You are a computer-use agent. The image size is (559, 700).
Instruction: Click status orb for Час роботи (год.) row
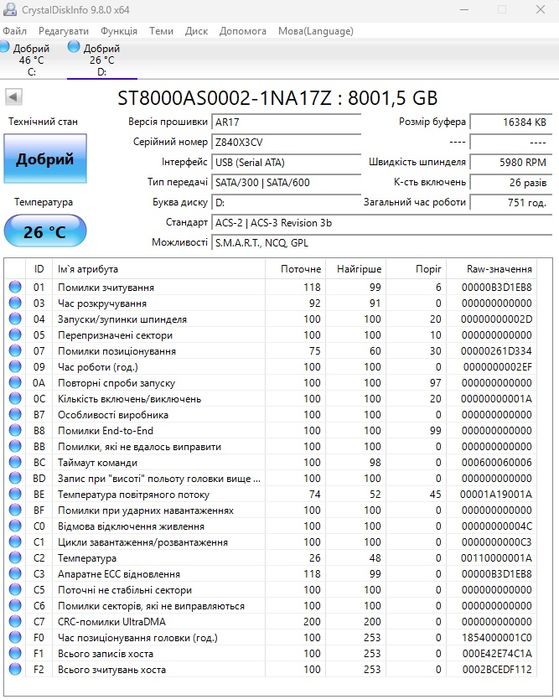(15, 367)
